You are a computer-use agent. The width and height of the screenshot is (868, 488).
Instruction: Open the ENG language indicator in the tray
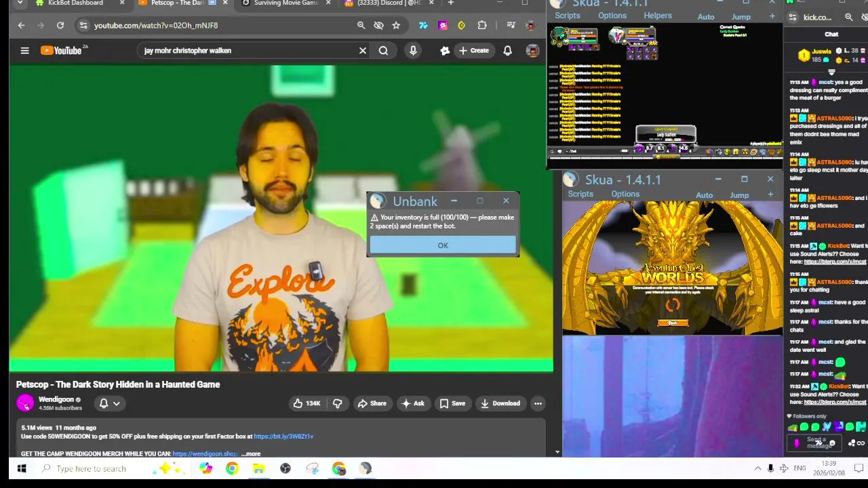pos(800,468)
